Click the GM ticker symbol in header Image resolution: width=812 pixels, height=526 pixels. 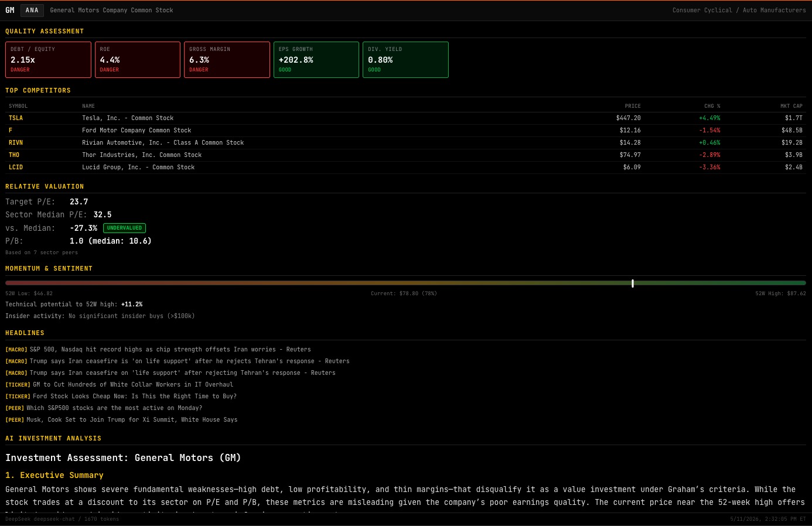10,10
